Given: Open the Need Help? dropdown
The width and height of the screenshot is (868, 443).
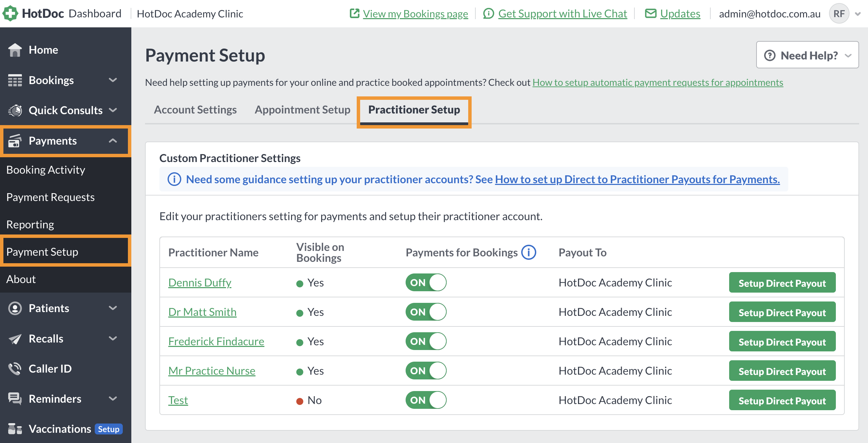Looking at the screenshot, I should tap(807, 55).
